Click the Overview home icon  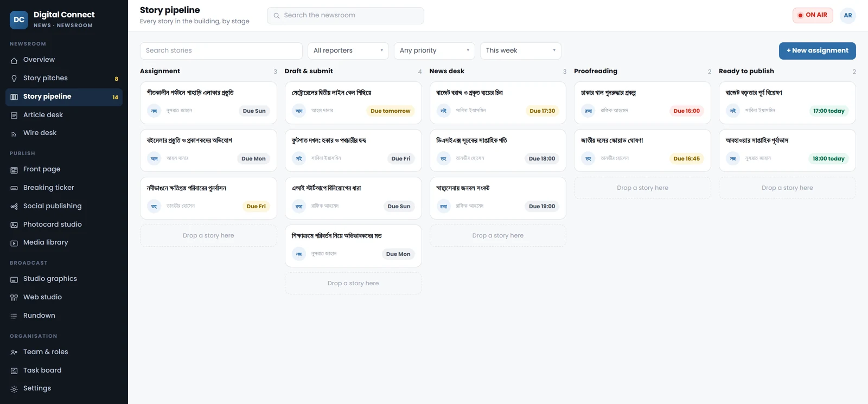[x=14, y=60]
